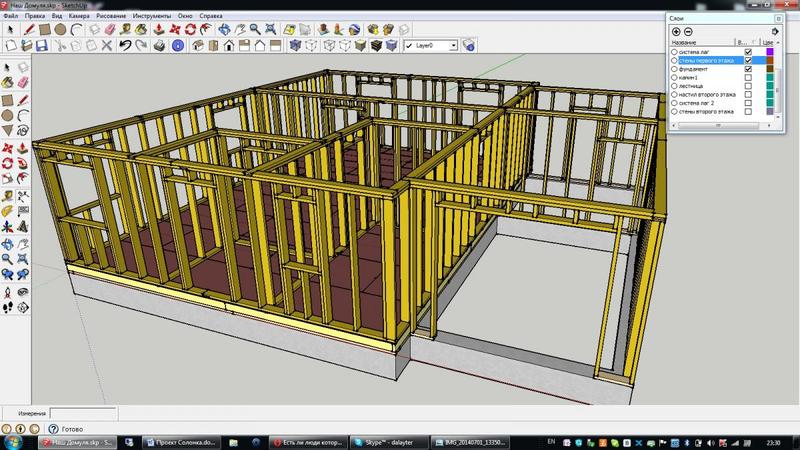Open the Layers panel details arrow menu
Image resolution: width=800 pixels, height=450 pixels.
coord(775,31)
